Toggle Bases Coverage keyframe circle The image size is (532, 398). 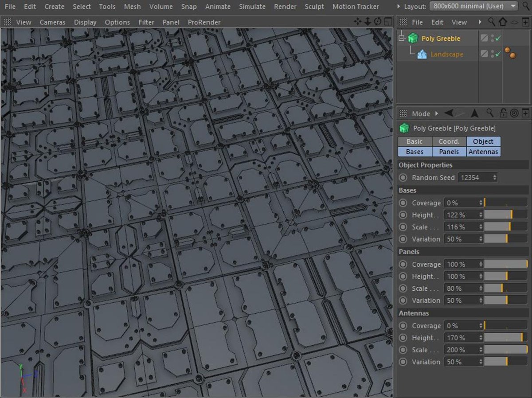pos(403,203)
